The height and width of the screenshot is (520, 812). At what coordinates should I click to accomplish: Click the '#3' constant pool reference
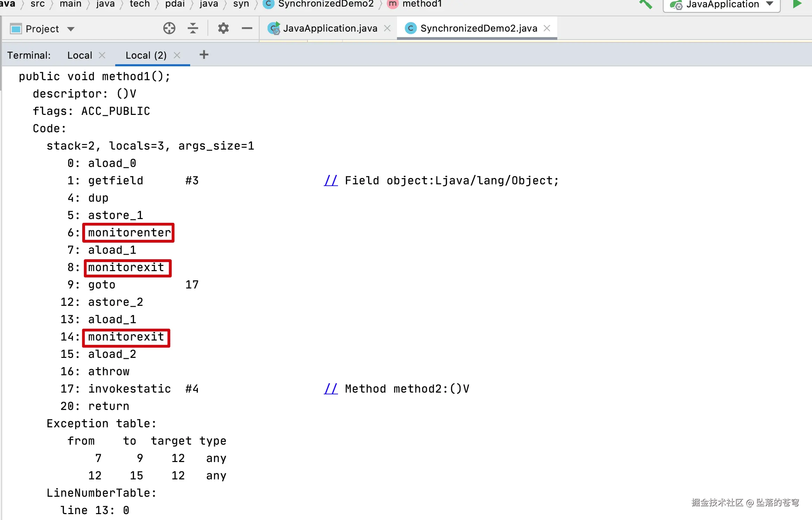click(x=192, y=181)
